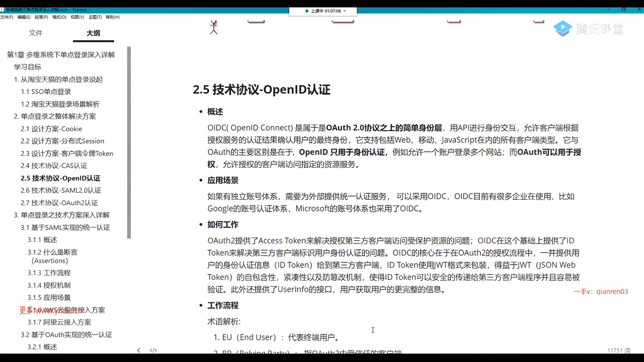Jump to 2.4 技术协议-CAS认证 outline entry

point(54,166)
